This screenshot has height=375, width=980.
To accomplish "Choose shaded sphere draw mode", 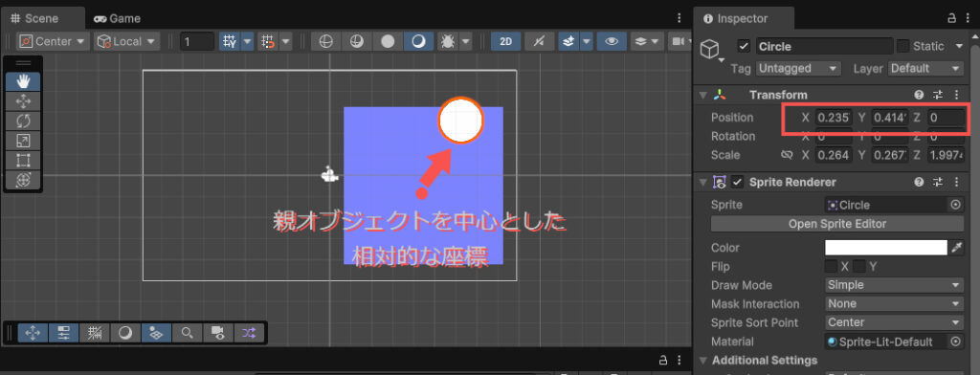I will pyautogui.click(x=419, y=42).
